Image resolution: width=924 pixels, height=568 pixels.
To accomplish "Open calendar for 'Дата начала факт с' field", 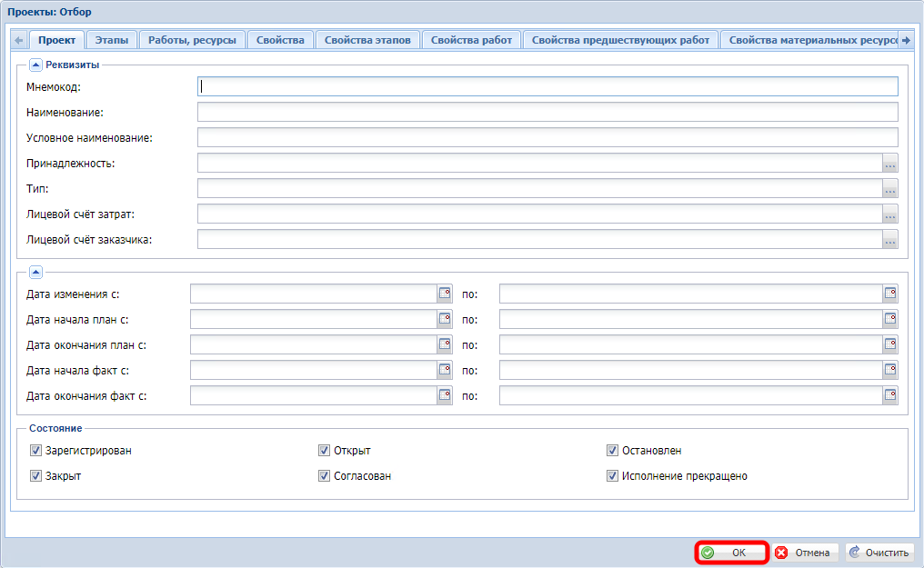I will [445, 370].
